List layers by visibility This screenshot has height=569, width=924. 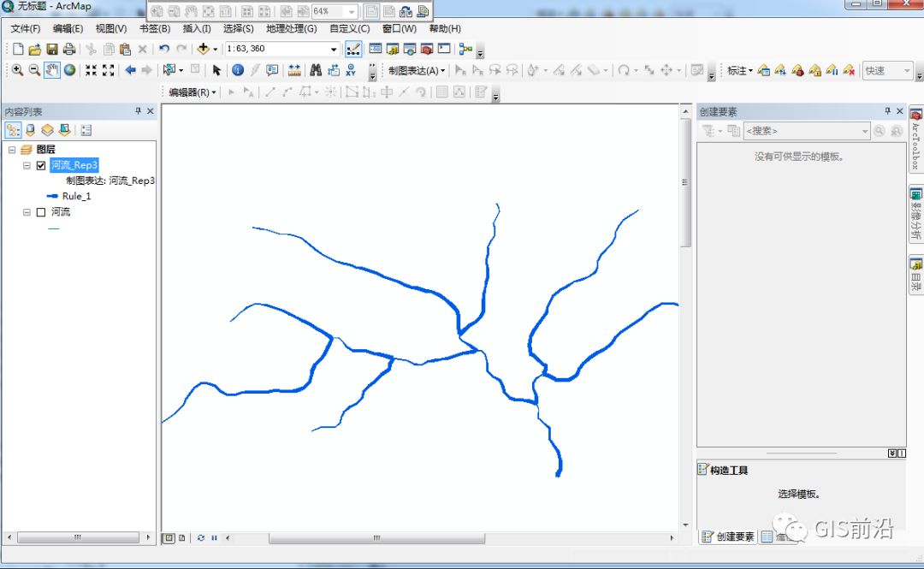[47, 130]
